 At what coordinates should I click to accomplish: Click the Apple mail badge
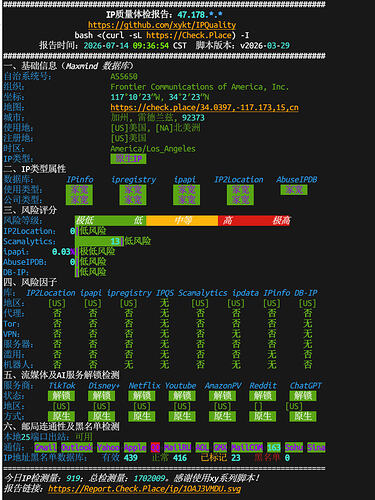point(135,447)
